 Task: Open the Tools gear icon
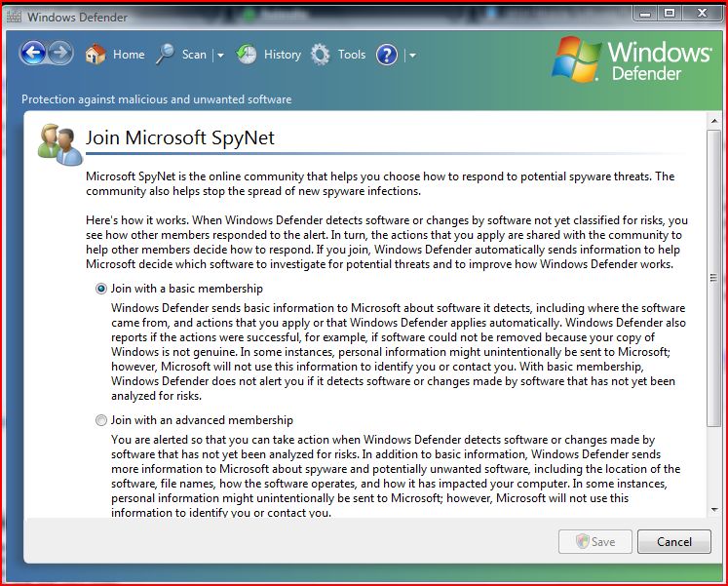tap(320, 55)
